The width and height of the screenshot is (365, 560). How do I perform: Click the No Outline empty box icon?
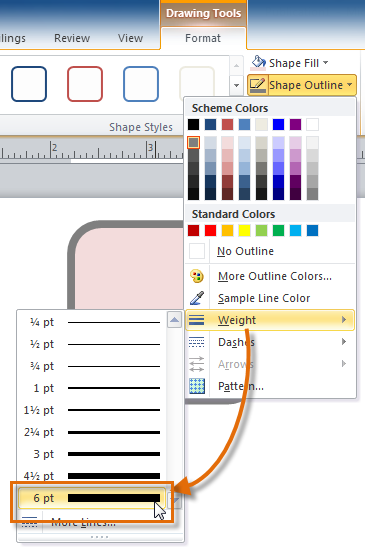(197, 251)
